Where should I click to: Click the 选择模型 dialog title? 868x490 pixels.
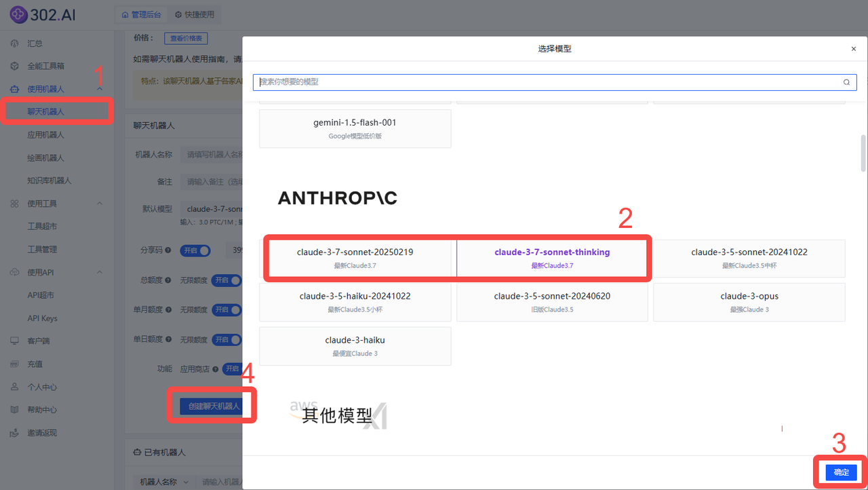tap(555, 49)
